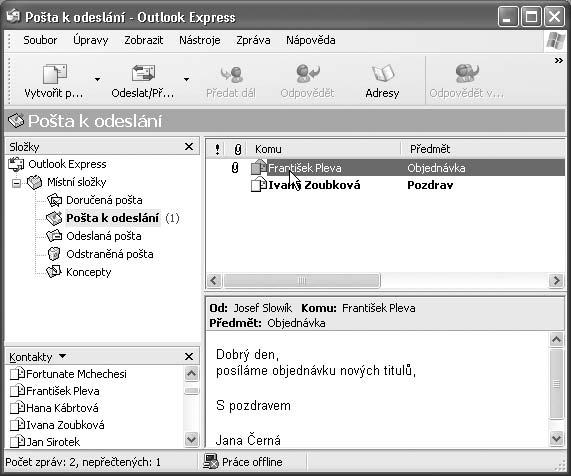This screenshot has height=476, width=571.
Task: Click the Pošta k odeslání banner icon
Action: pos(16,121)
